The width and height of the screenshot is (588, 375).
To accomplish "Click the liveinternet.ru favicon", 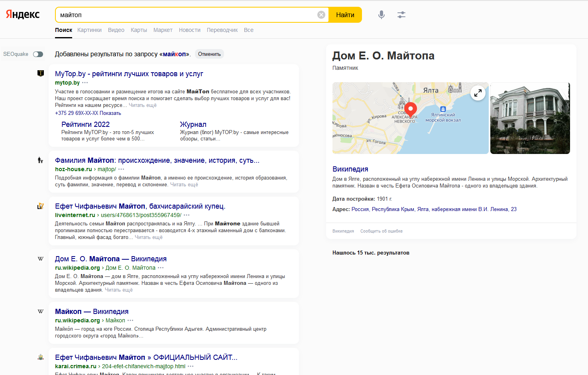I will (x=40, y=206).
